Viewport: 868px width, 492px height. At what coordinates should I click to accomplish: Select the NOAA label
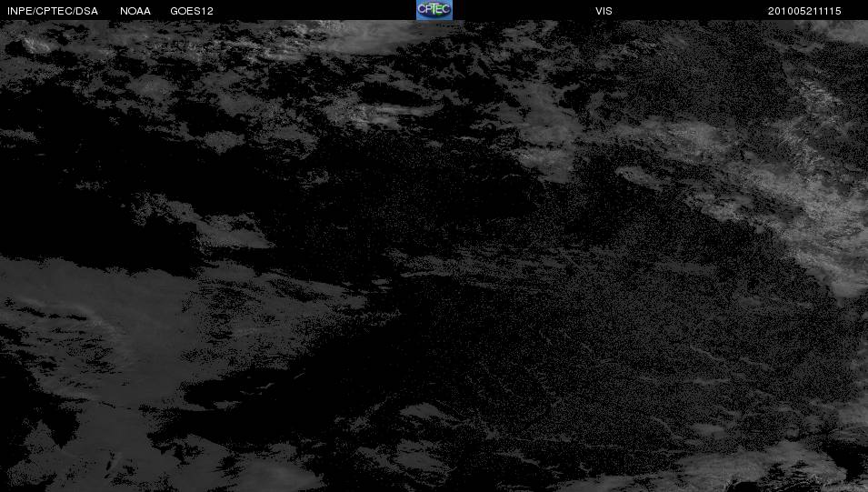click(x=135, y=11)
